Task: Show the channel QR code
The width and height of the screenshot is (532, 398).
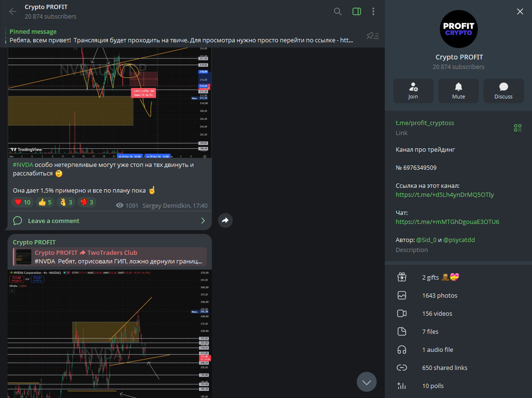Action: tap(517, 128)
